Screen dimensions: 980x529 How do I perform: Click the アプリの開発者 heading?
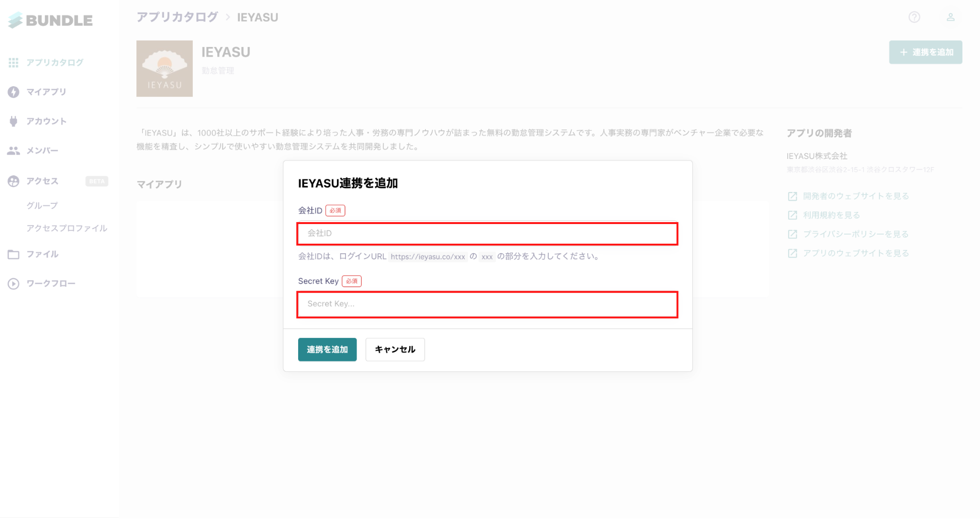(x=819, y=133)
